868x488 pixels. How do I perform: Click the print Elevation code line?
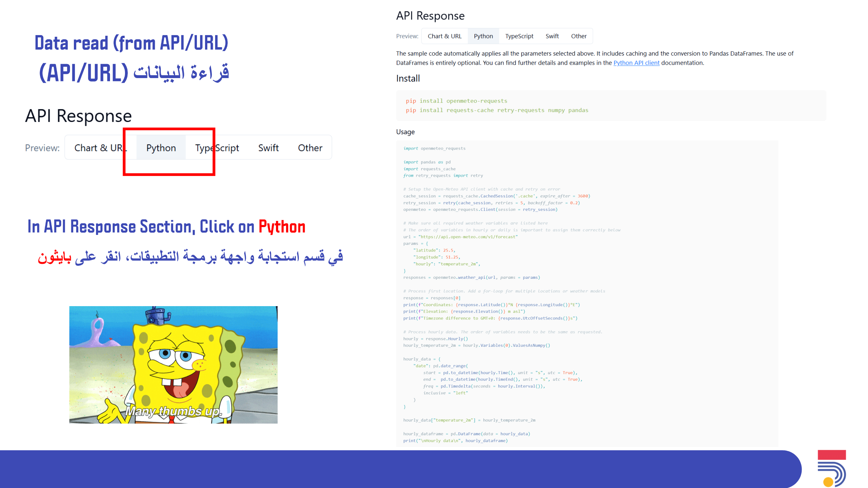tap(464, 312)
